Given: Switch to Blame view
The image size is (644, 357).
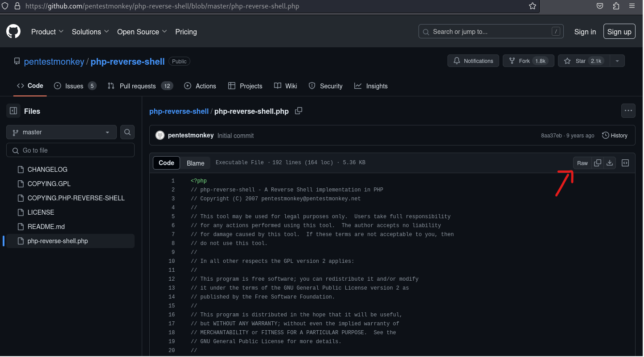Looking at the screenshot, I should pos(195,163).
